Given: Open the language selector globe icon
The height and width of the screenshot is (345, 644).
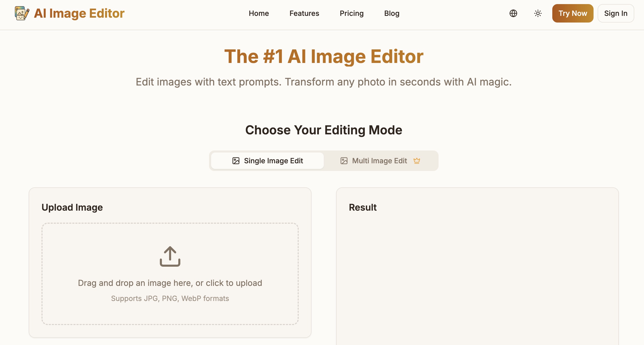Looking at the screenshot, I should click(513, 13).
